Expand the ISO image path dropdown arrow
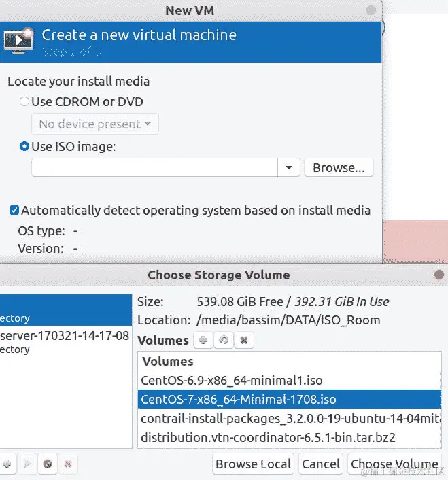The image size is (448, 480). point(288,167)
